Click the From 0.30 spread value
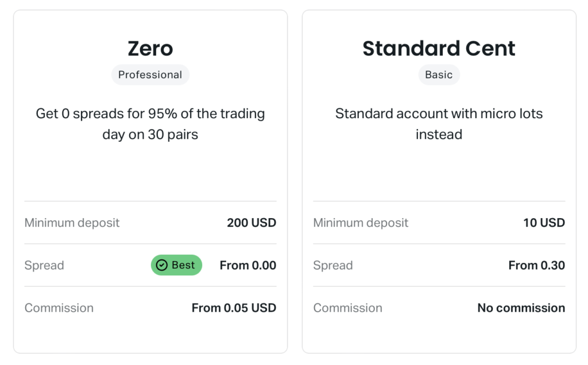This screenshot has width=588, height=365. tap(537, 265)
